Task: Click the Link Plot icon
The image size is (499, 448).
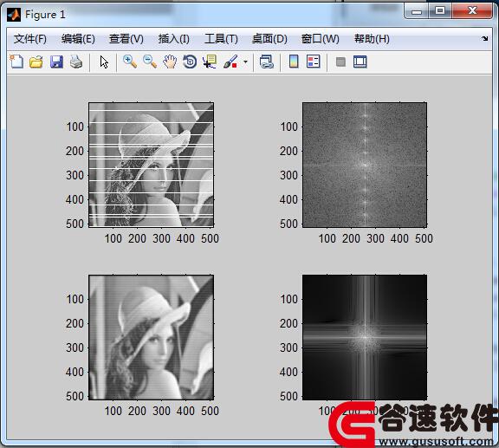Action: [266, 62]
